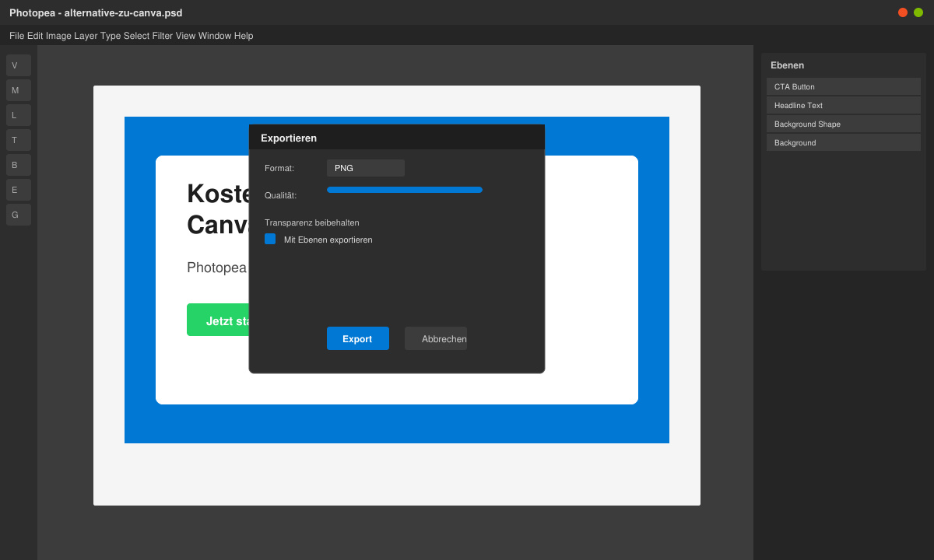The image size is (934, 560).
Task: Select the CTA Button layer
Action: [844, 86]
